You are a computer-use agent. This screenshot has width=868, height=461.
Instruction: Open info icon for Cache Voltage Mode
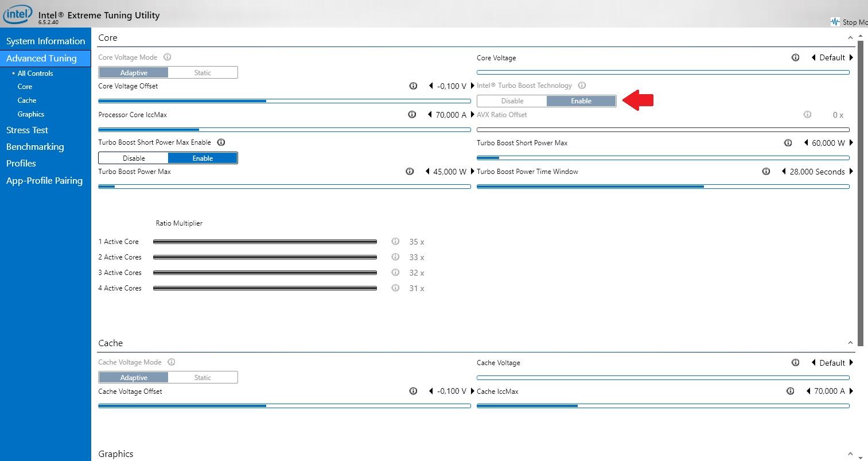(171, 362)
